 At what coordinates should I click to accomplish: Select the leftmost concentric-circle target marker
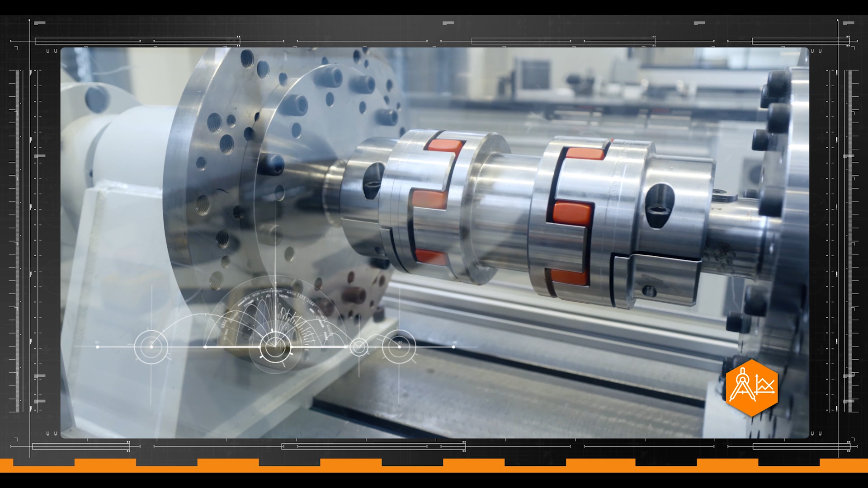[151, 347]
